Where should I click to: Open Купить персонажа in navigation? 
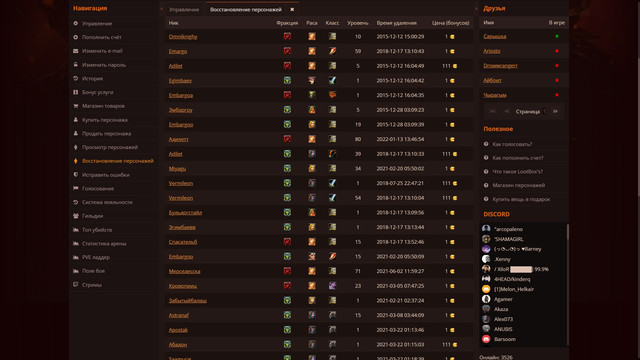(104, 120)
